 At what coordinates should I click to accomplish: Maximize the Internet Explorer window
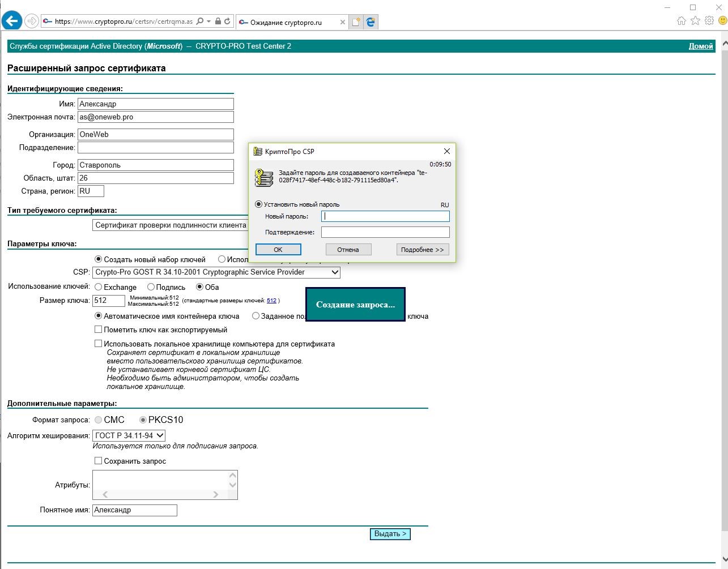pos(693,7)
